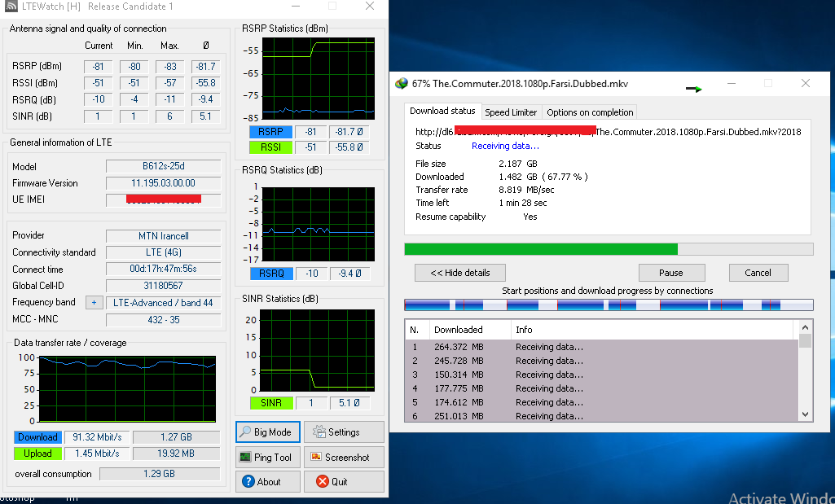Click the connections list scrollbar thumb
The width and height of the screenshot is (835, 504).
pyautogui.click(x=805, y=340)
